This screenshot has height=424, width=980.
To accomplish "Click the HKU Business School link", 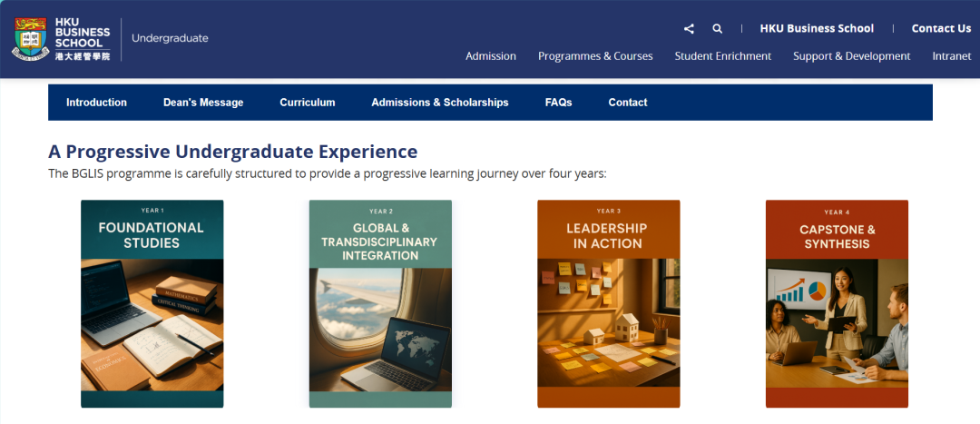I will (x=817, y=28).
